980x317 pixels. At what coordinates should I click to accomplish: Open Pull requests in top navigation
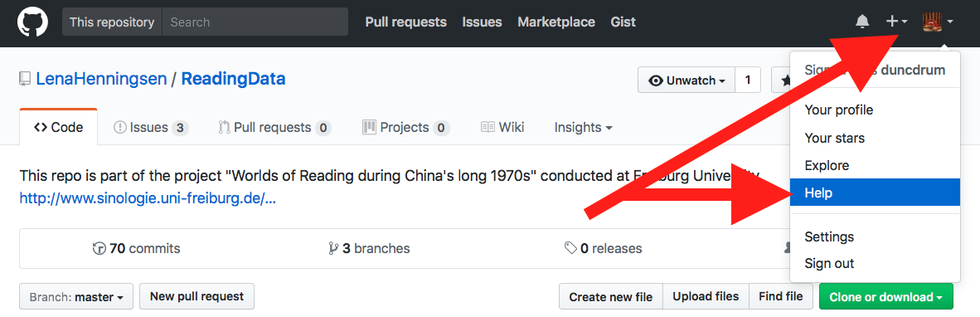pyautogui.click(x=405, y=22)
